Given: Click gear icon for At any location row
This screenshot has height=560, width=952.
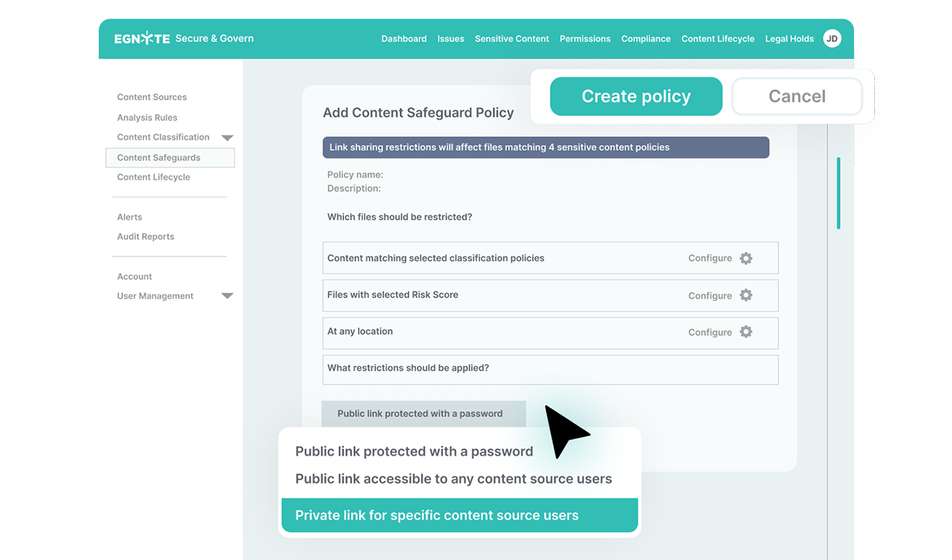Looking at the screenshot, I should [x=746, y=332].
